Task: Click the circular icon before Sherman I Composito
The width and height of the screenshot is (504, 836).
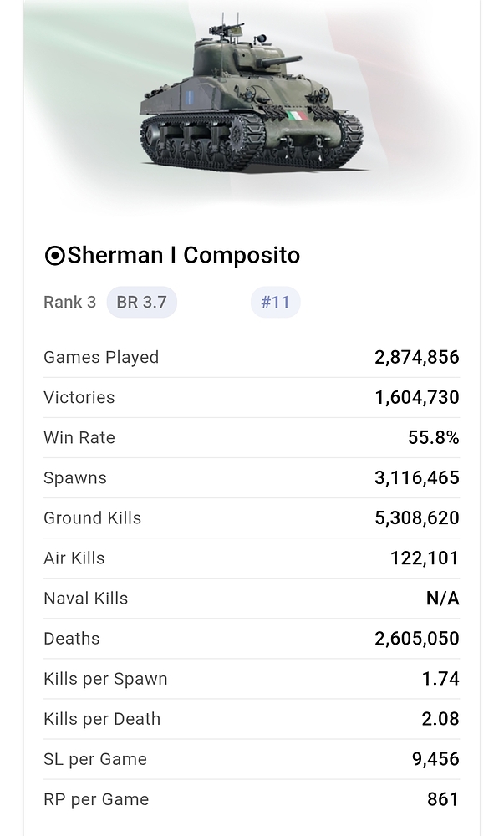Action: point(54,256)
